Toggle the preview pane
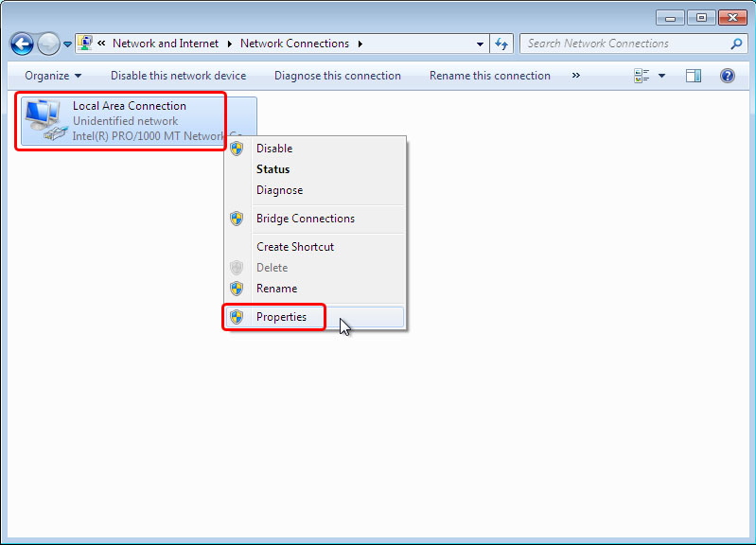The image size is (756, 545). click(694, 76)
